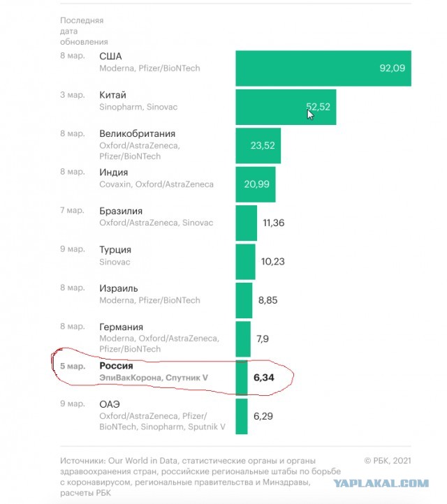Viewport: 447px width, 504px height.
Task: Click the ЭпиВакКорона, Спутник V label
Action: click(x=154, y=378)
